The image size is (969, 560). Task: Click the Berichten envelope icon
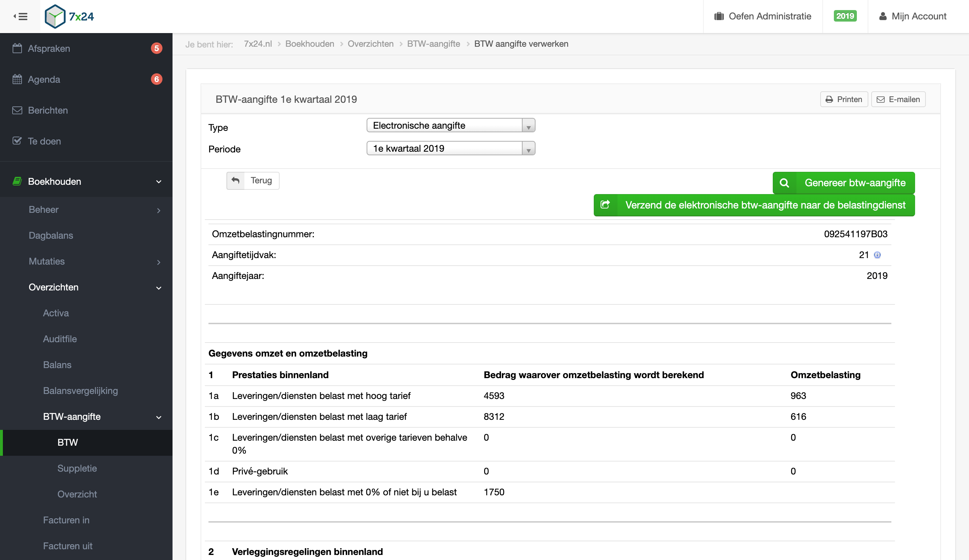tap(17, 110)
